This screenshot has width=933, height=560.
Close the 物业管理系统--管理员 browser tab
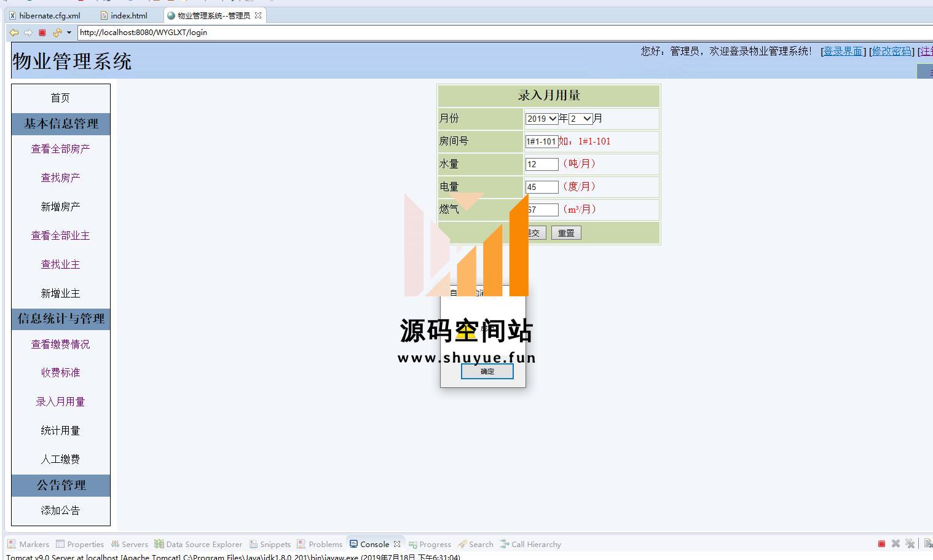(x=258, y=15)
